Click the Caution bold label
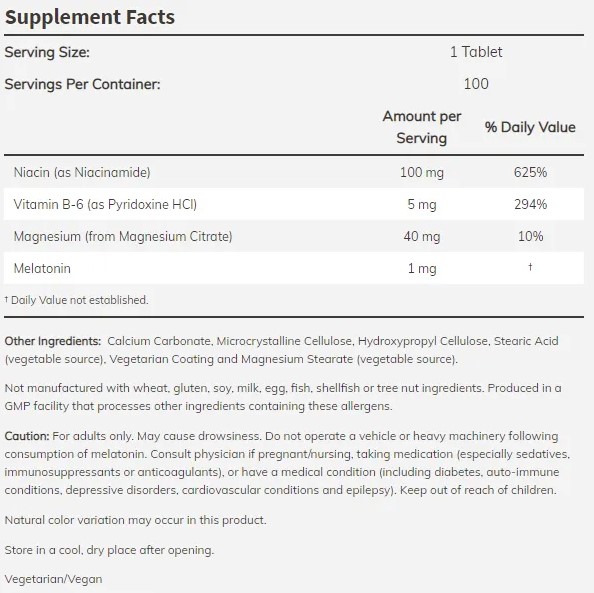This screenshot has width=594, height=593. 27,436
